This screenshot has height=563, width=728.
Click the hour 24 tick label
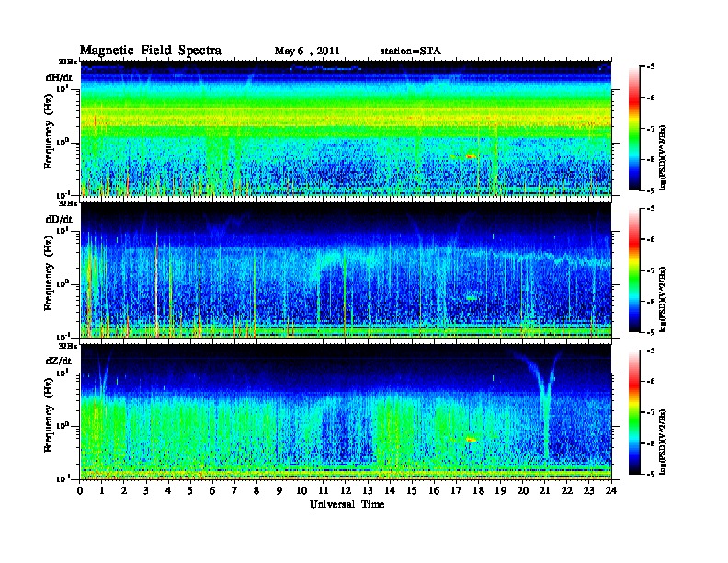click(611, 491)
